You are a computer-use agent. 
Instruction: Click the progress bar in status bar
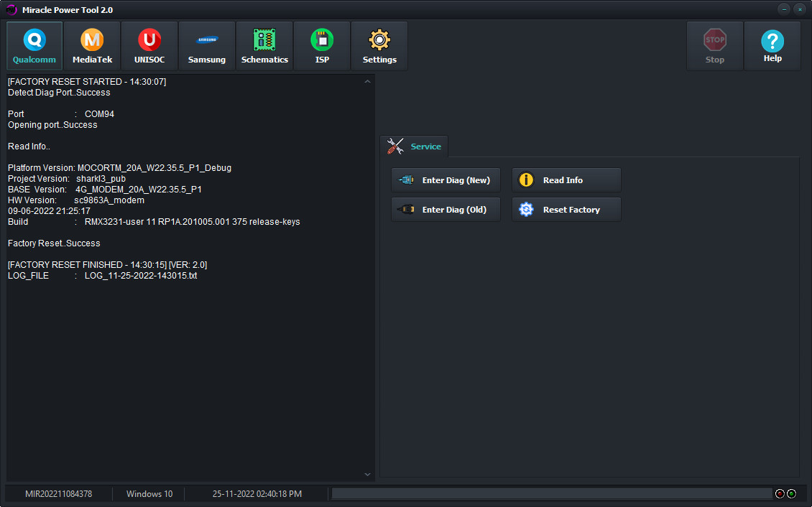click(552, 493)
